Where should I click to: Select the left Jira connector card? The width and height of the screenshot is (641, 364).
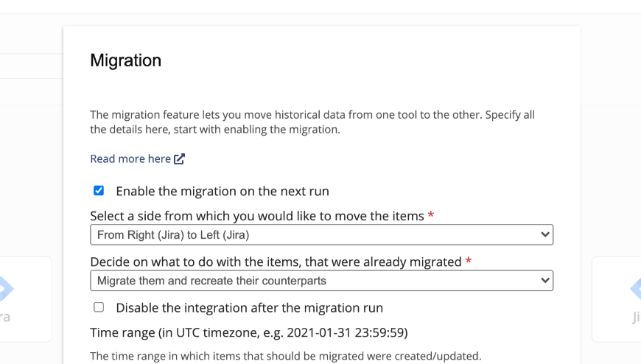[x=26, y=299]
